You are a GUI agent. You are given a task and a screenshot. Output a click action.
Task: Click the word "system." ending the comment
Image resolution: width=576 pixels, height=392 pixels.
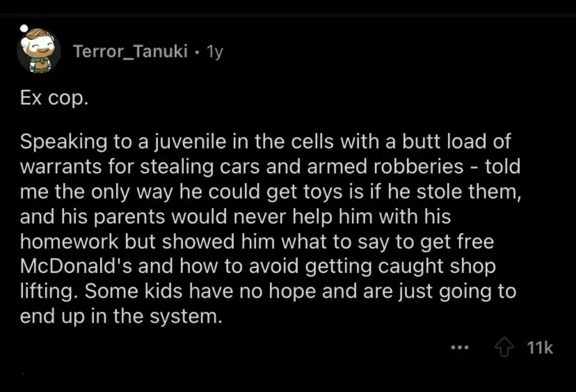186,317
